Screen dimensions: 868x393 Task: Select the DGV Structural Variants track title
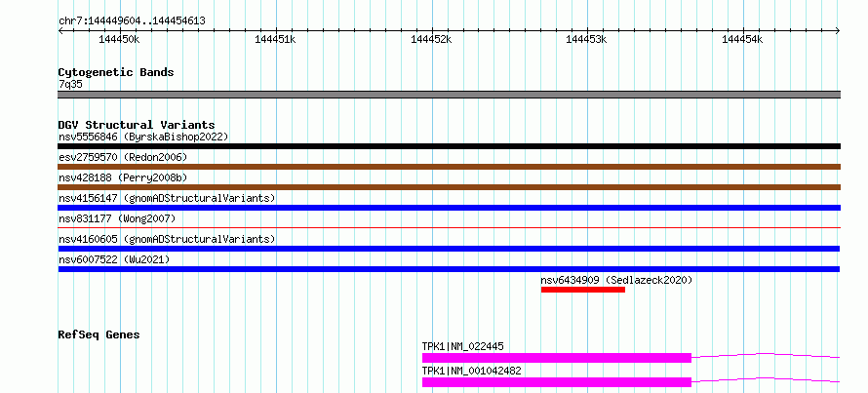pos(137,125)
